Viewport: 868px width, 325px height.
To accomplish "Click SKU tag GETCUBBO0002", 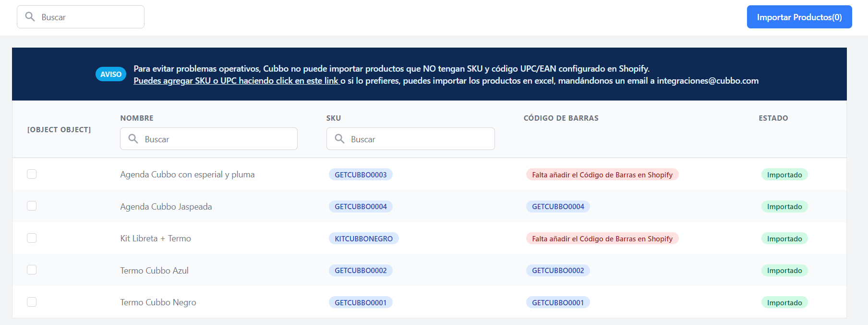I will pyautogui.click(x=361, y=271).
